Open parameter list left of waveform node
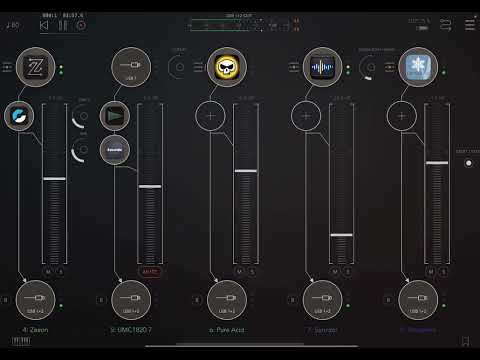The width and height of the screenshot is (480, 360). [x=294, y=67]
